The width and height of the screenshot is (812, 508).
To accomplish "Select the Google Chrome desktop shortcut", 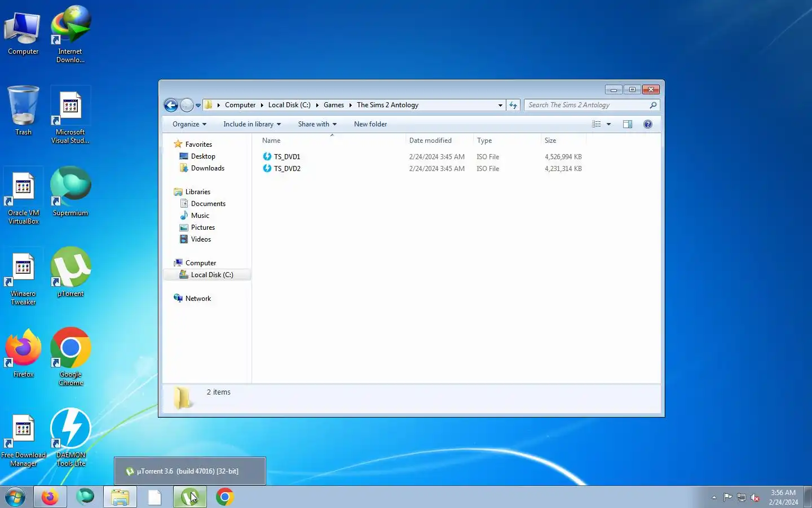I will pyautogui.click(x=70, y=357).
